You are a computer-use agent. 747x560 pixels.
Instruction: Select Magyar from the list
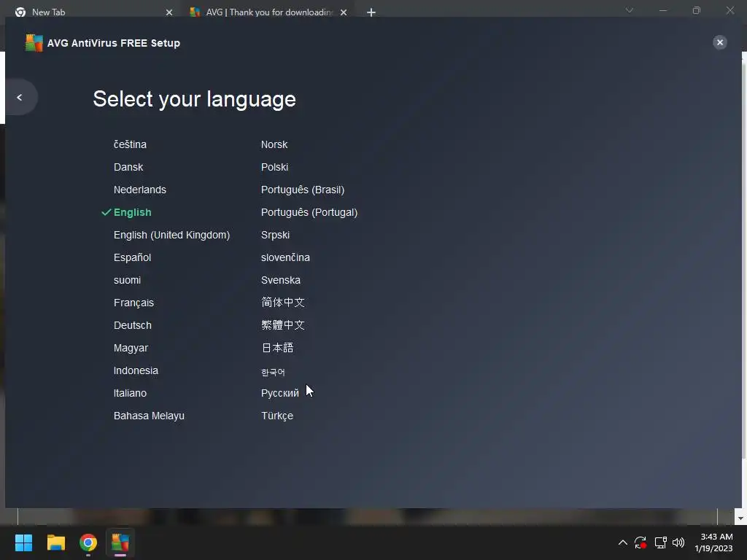[x=131, y=348]
